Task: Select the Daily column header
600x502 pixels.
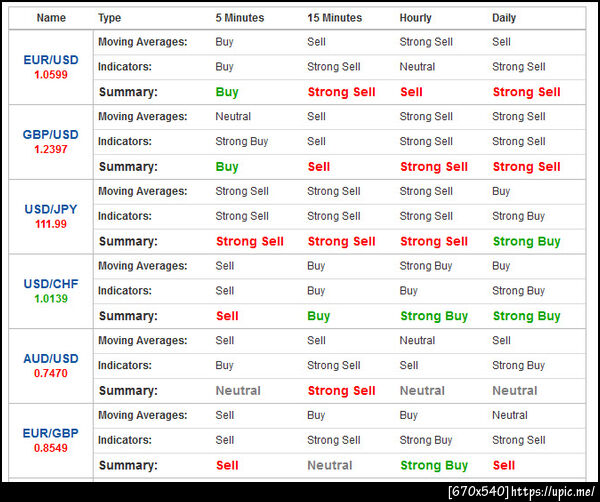Action: pos(504,18)
